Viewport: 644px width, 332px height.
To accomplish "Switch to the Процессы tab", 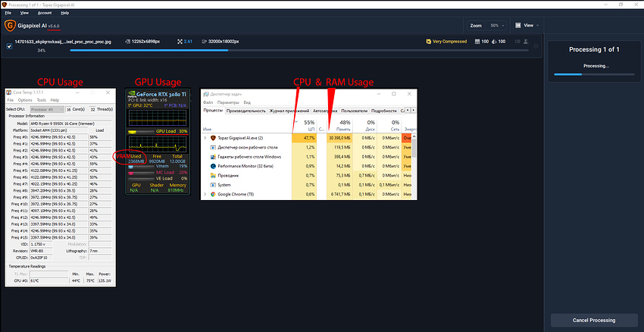I will pyautogui.click(x=213, y=111).
